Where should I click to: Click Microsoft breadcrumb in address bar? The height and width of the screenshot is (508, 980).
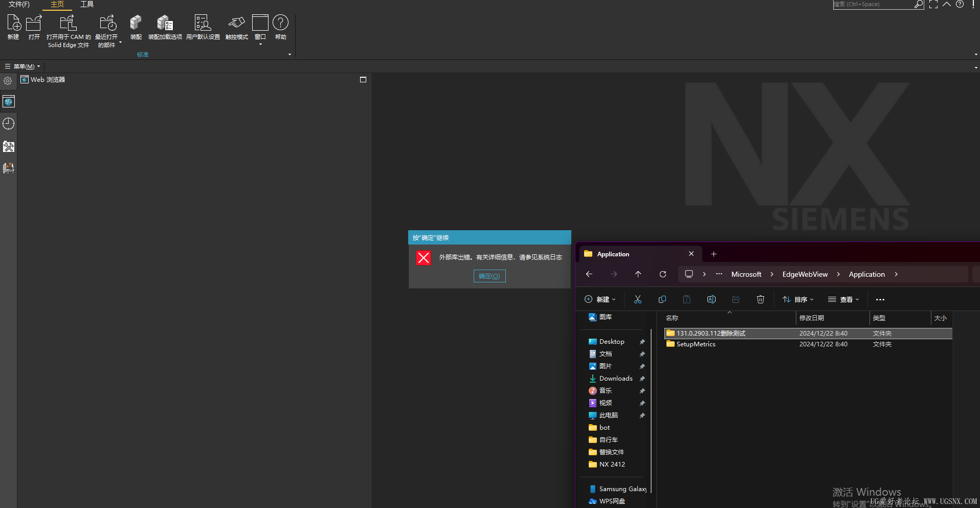[x=746, y=274]
